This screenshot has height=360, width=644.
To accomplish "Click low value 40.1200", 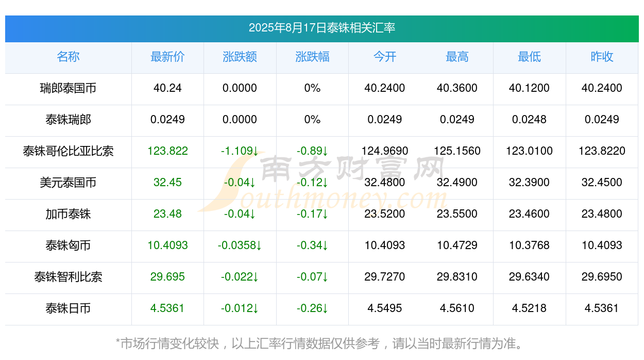I will pos(529,88).
